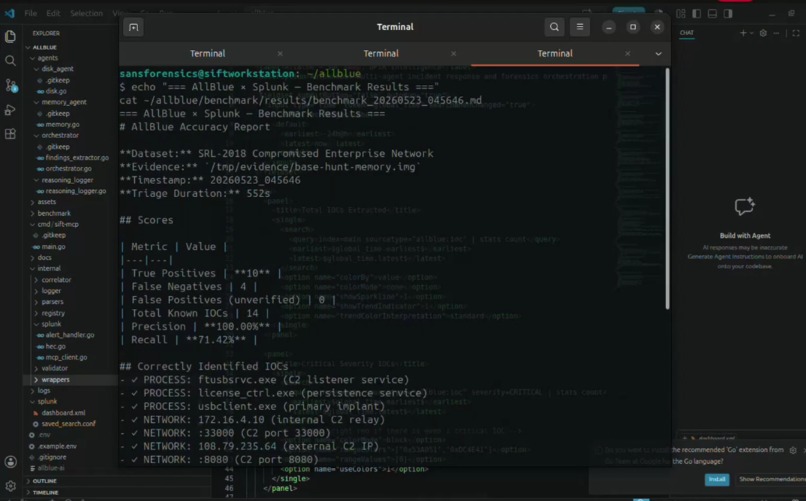Click the VS Code logo icon
This screenshot has height=501, width=806.
coord(10,13)
